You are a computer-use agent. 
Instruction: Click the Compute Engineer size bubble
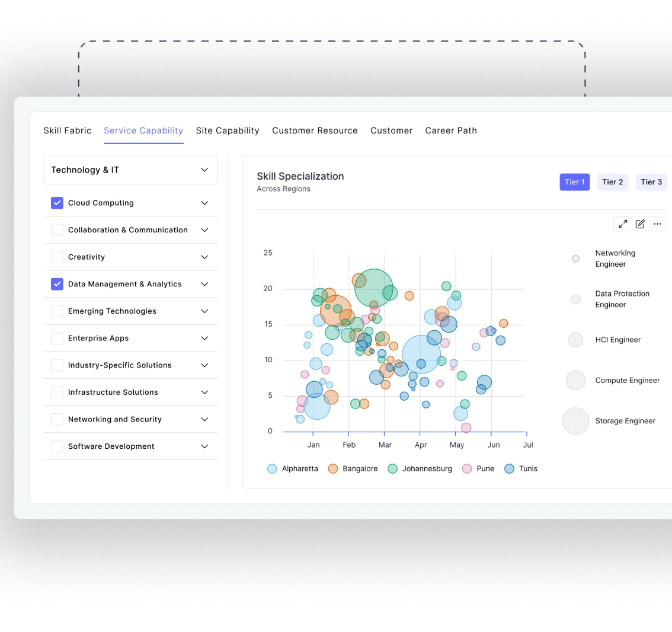[575, 380]
